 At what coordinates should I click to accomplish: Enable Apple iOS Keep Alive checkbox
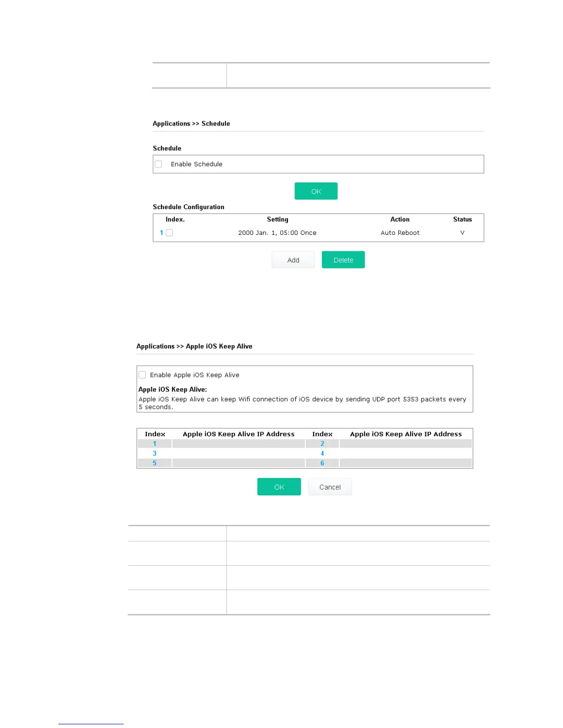[x=143, y=375]
